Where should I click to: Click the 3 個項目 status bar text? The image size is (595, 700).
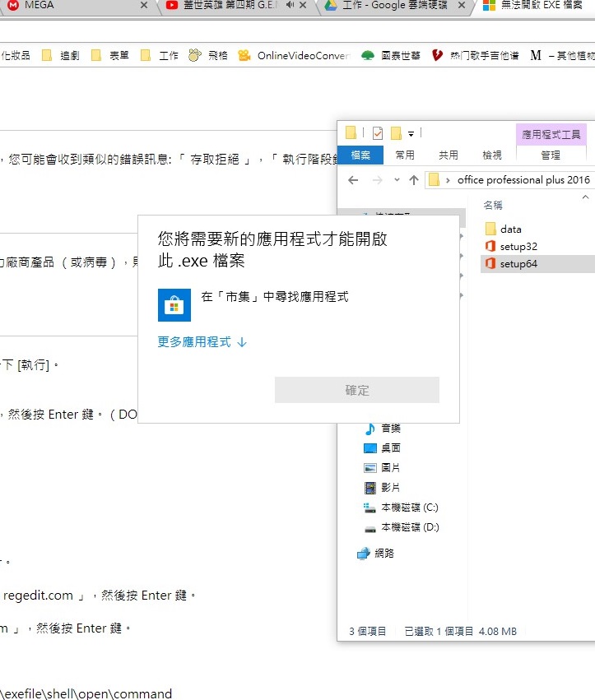click(368, 631)
